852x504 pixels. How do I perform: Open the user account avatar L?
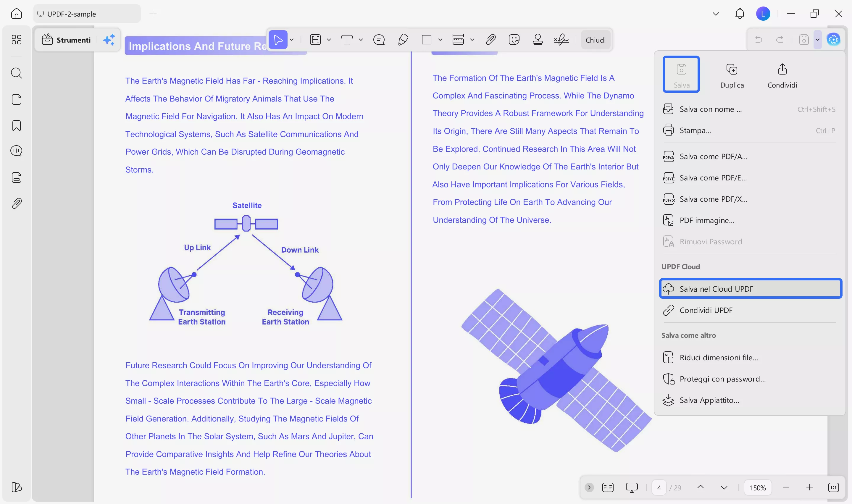click(x=763, y=14)
